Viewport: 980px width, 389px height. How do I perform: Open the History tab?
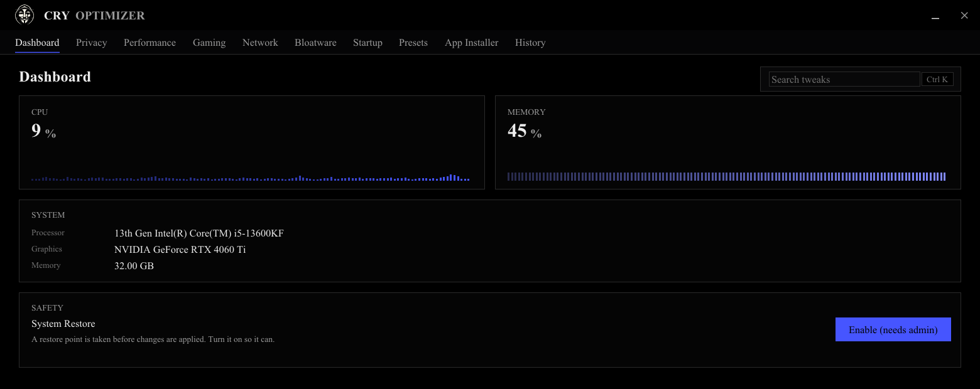(530, 43)
